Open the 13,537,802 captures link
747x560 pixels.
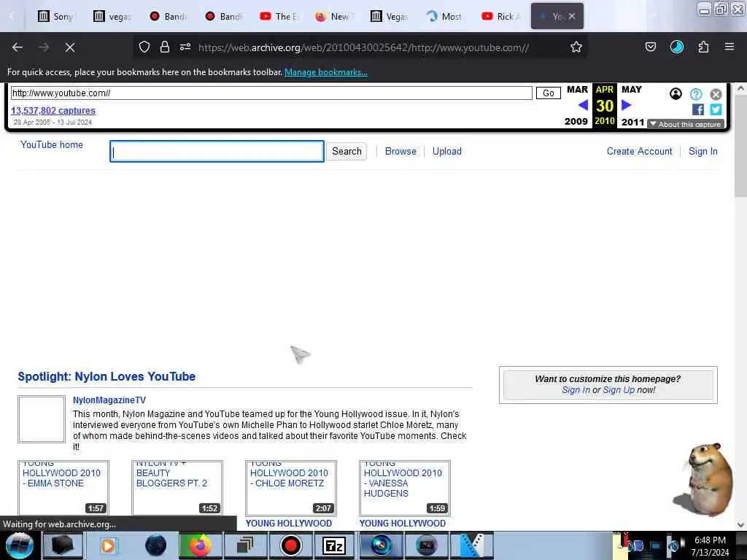click(53, 111)
